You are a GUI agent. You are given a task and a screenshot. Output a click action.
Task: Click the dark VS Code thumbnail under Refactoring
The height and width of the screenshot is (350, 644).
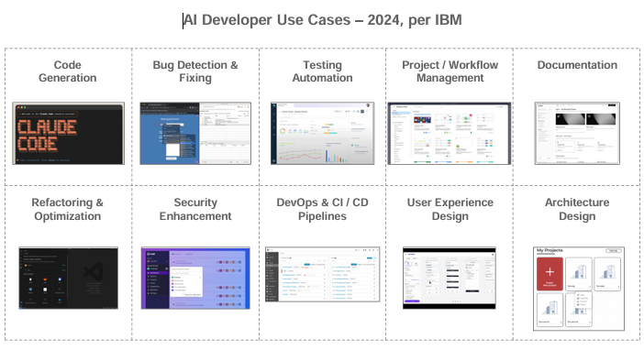tap(68, 279)
